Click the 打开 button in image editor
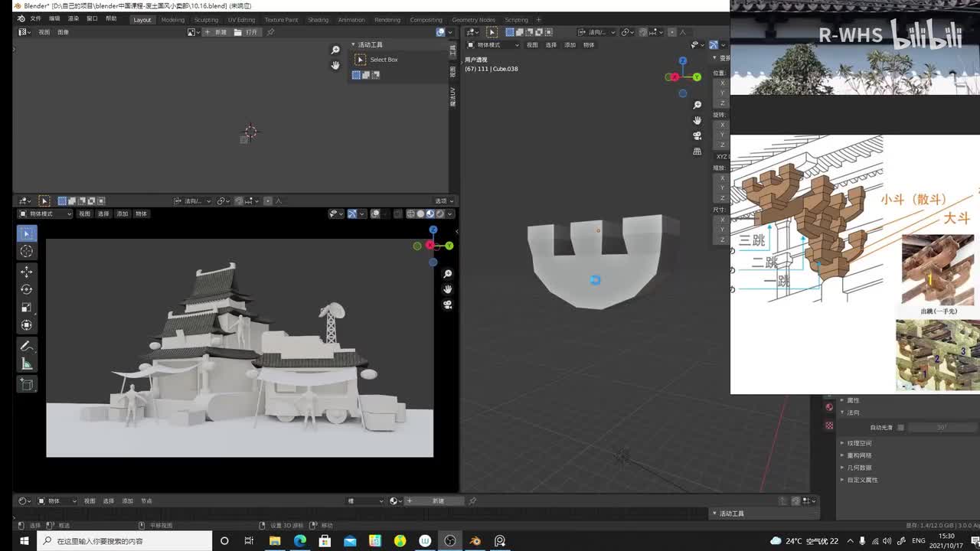This screenshot has width=980, height=551. click(247, 32)
